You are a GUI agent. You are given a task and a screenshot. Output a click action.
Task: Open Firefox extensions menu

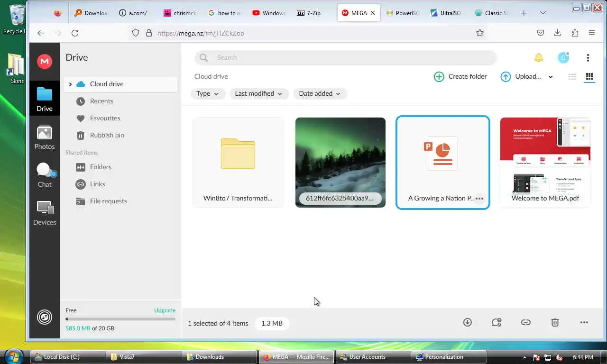point(575,33)
